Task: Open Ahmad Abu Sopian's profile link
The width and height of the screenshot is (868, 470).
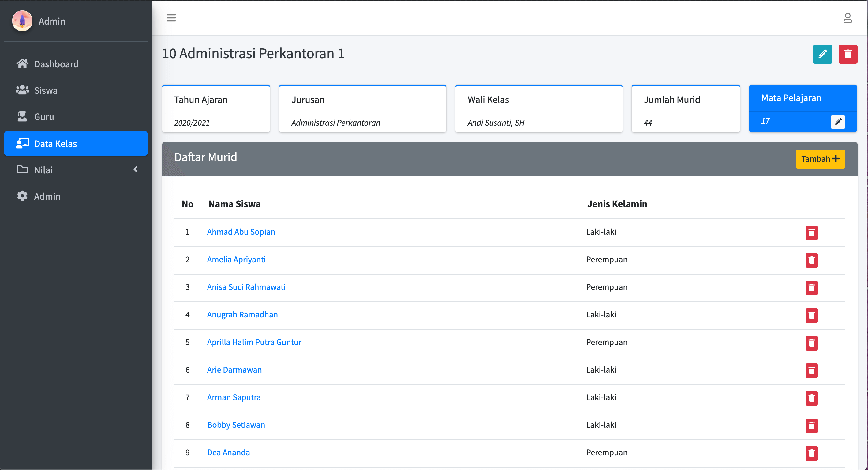Action: pyautogui.click(x=241, y=232)
